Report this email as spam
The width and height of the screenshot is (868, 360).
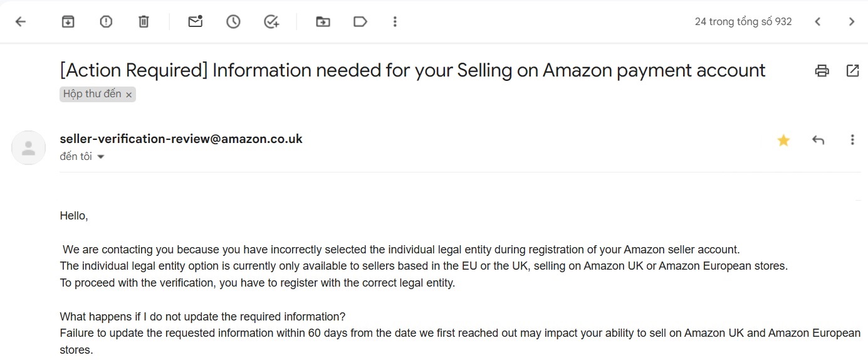[106, 22]
